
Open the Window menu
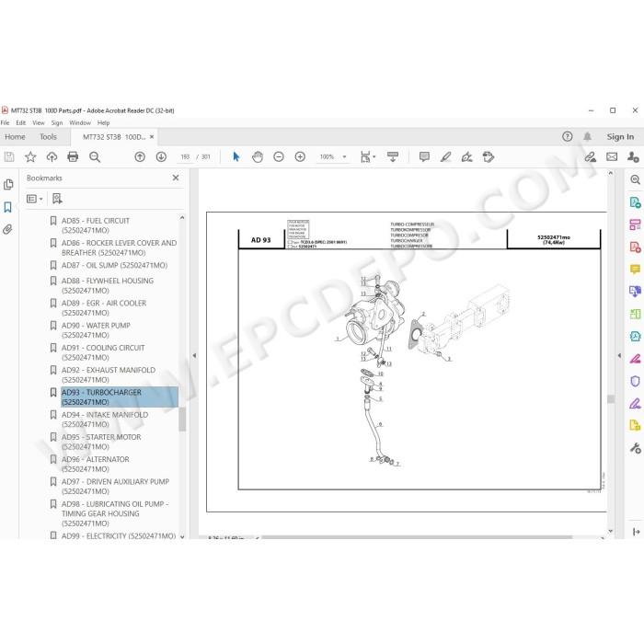[80, 122]
